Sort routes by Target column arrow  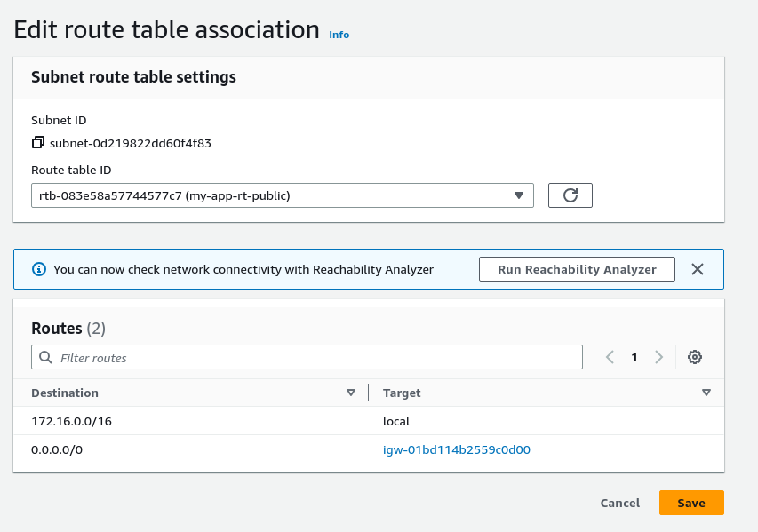[x=706, y=393]
